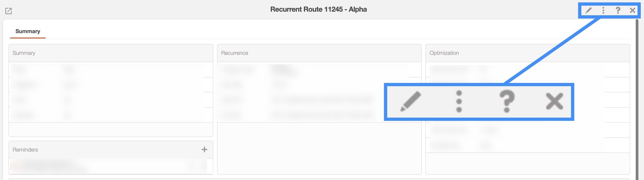The image size is (644, 180).
Task: Open the small three-dot more options menu
Action: [x=603, y=10]
